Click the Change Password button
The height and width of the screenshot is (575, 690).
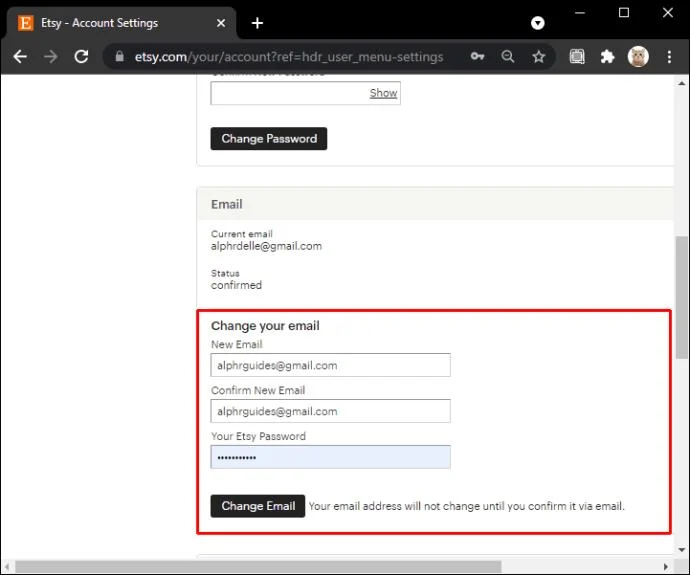pos(269,139)
